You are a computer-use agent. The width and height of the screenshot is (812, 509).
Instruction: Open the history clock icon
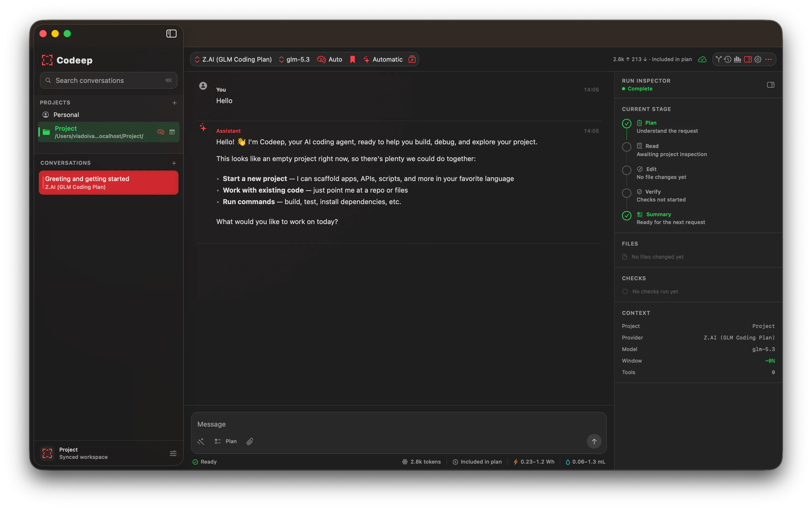tap(728, 60)
